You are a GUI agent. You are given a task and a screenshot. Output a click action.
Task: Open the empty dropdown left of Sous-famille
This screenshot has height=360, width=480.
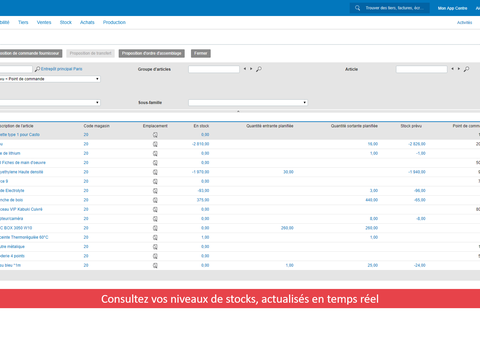pyautogui.click(x=50, y=103)
